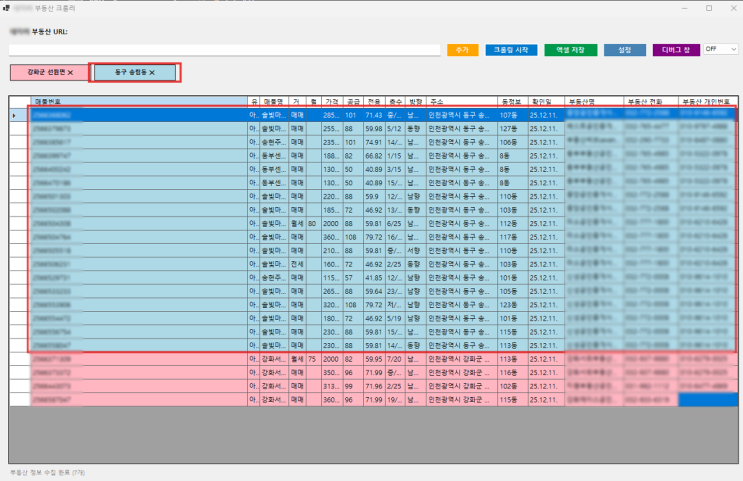Click the 107동 cell in the selected row
This screenshot has height=481, width=743.
pyautogui.click(x=512, y=115)
